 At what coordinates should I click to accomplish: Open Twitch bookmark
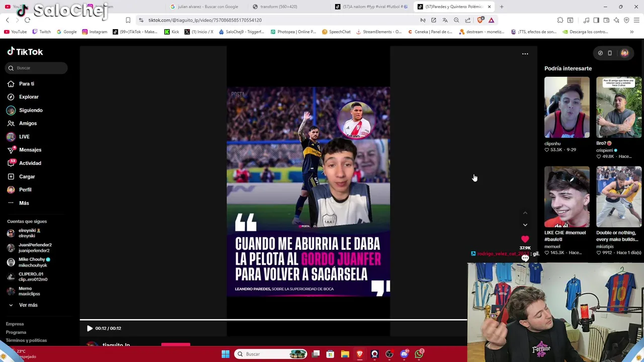41,32
